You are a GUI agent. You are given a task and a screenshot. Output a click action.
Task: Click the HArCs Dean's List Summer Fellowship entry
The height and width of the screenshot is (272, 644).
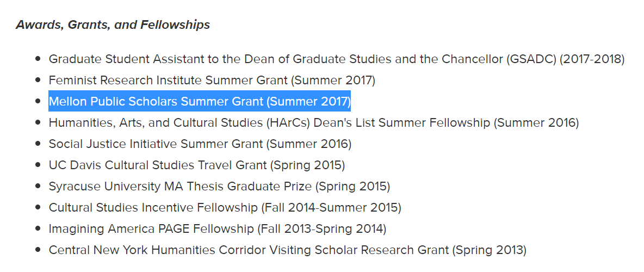coord(313,123)
